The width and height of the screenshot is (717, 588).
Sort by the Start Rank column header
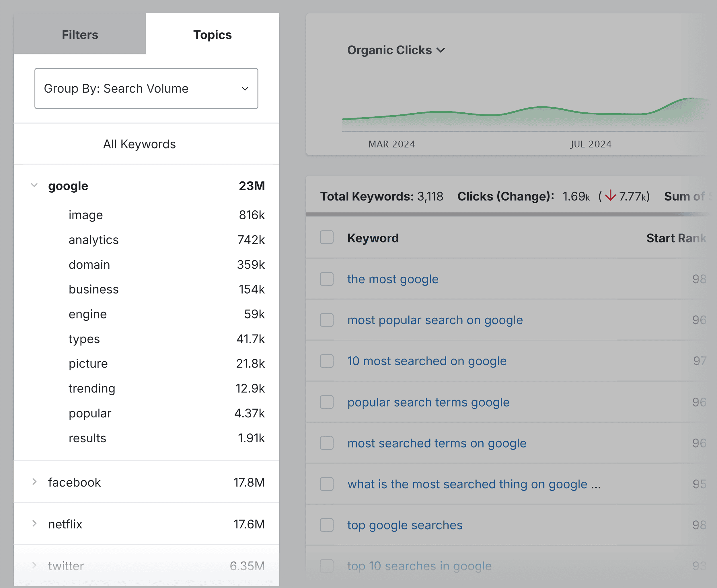676,238
